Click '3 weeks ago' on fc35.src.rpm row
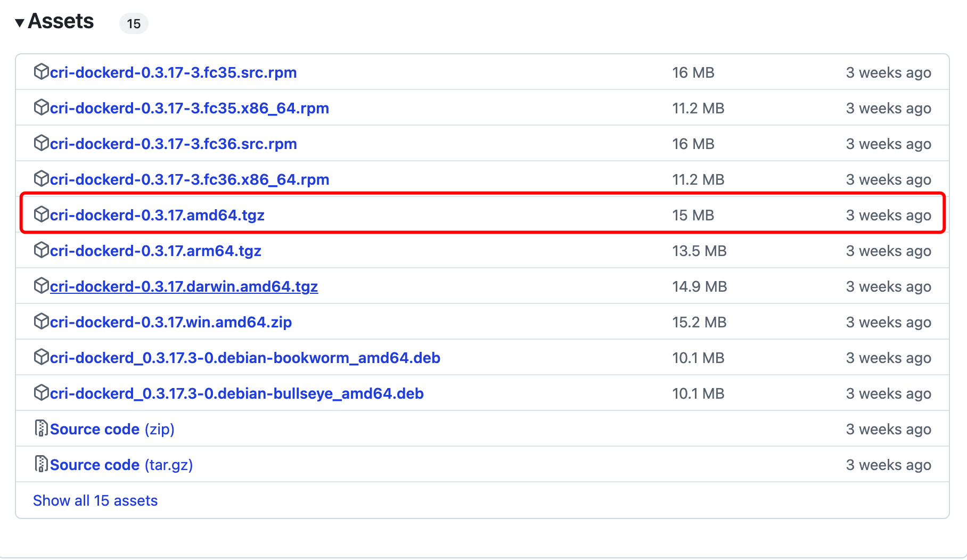967x560 pixels. coord(889,72)
